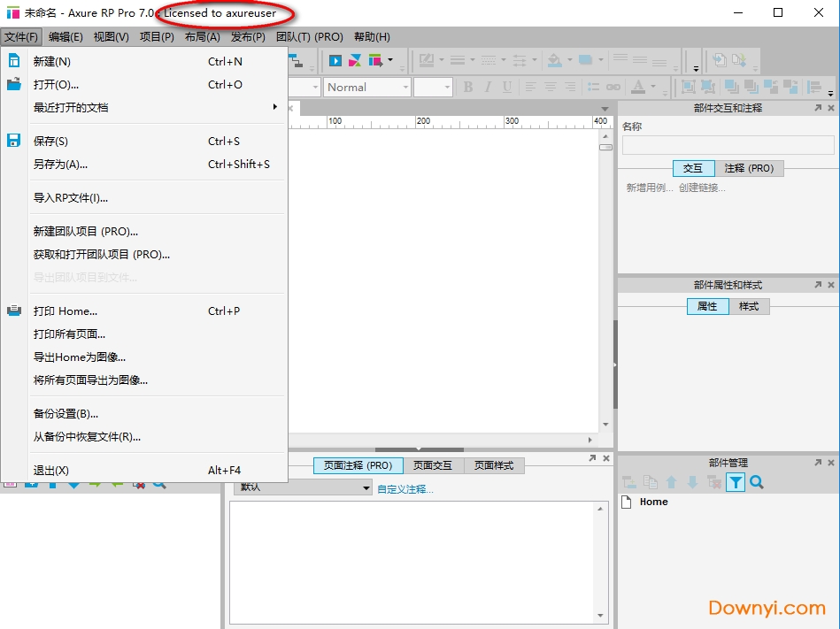This screenshot has width=840, height=629.
Task: Open the publish options dropdown arrow
Action: pos(390,60)
